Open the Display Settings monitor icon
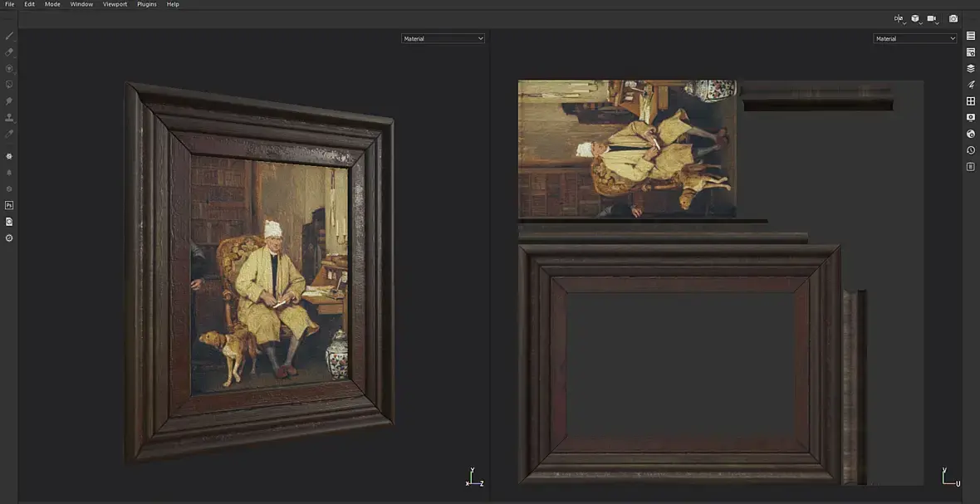 [x=971, y=117]
